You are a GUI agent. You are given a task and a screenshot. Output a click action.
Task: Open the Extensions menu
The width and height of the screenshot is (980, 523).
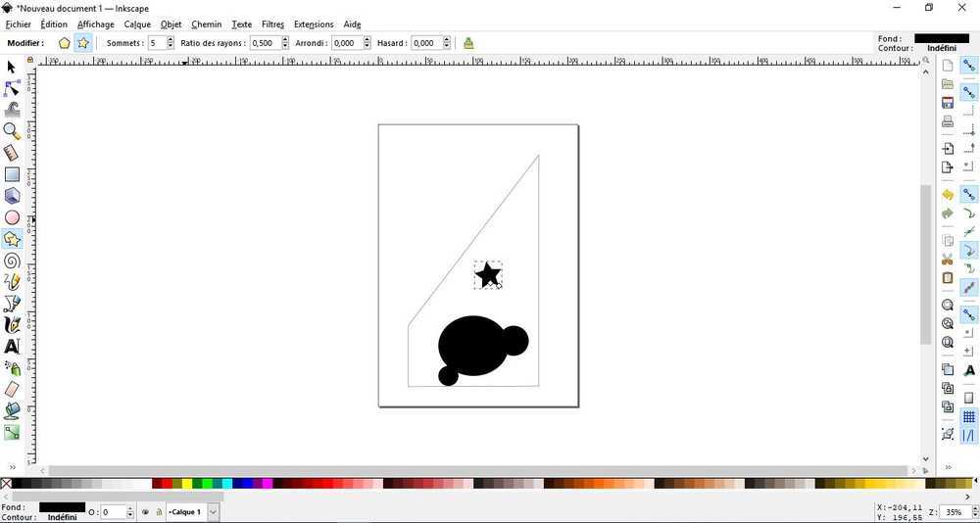coord(314,24)
